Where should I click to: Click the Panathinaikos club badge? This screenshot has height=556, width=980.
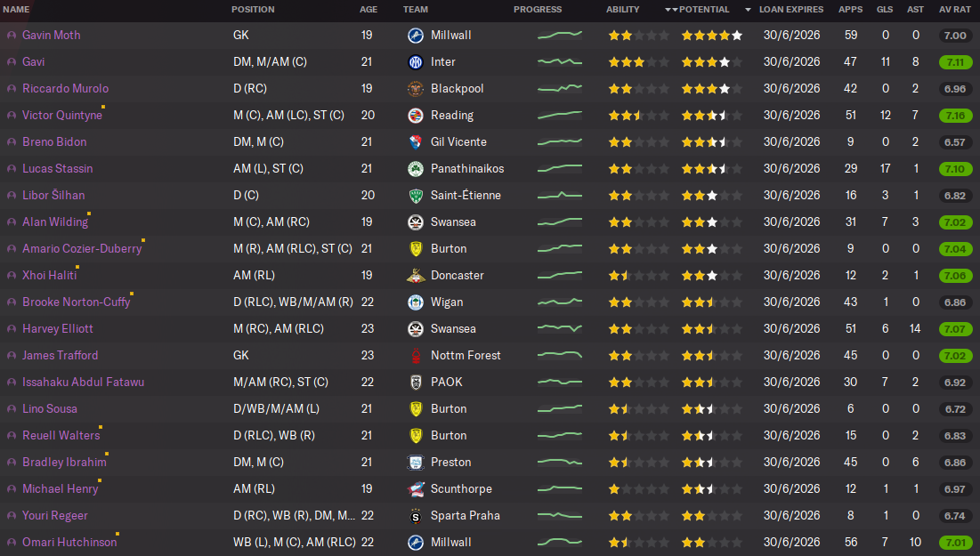coord(415,169)
